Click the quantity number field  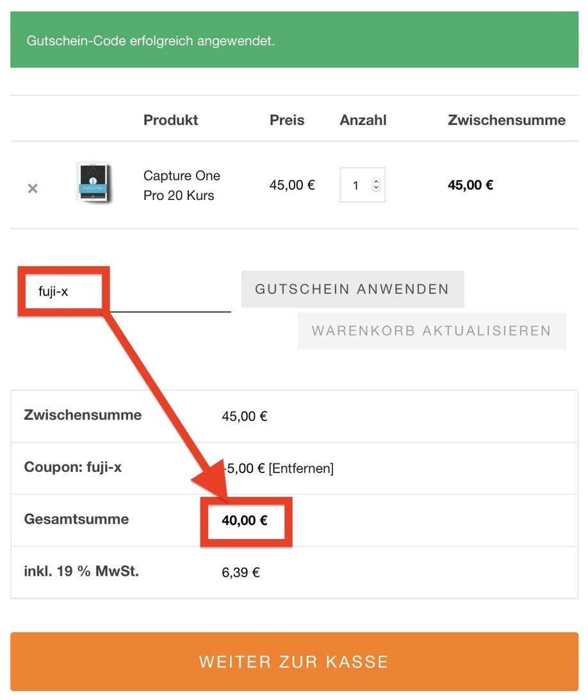point(356,186)
